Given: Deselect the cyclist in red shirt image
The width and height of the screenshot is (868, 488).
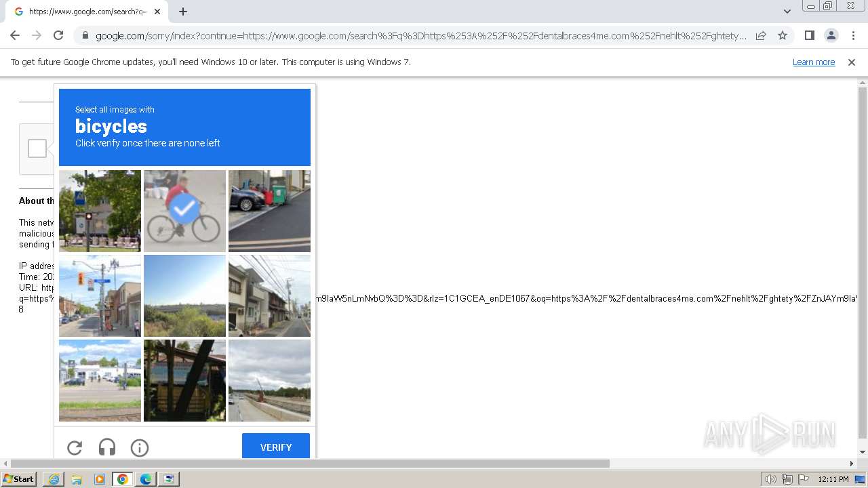Looking at the screenshot, I should click(184, 211).
